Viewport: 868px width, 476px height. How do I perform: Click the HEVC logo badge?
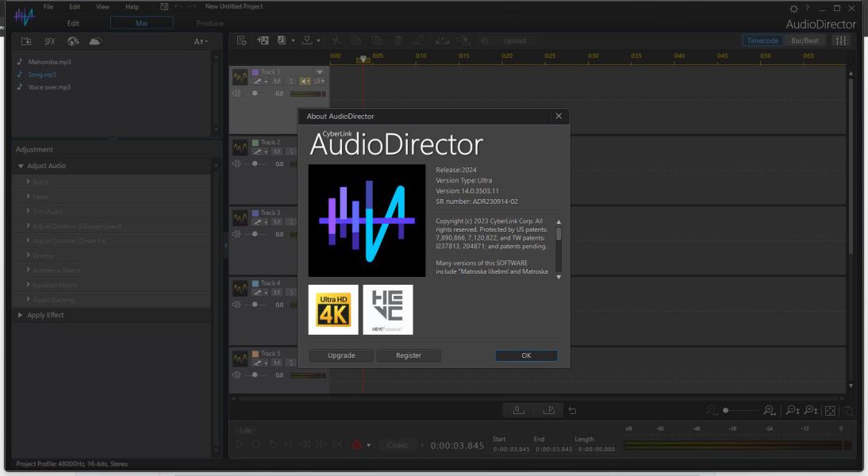pyautogui.click(x=387, y=310)
